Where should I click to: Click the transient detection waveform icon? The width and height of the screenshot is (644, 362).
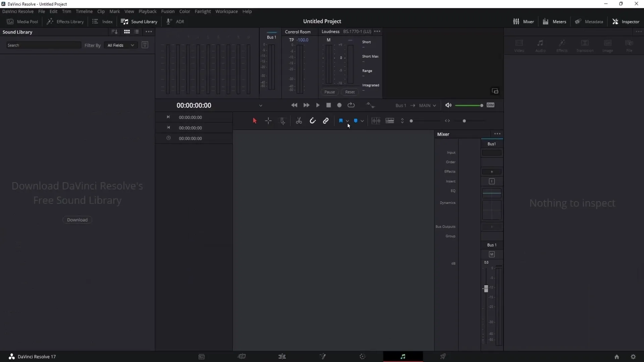[x=376, y=121]
